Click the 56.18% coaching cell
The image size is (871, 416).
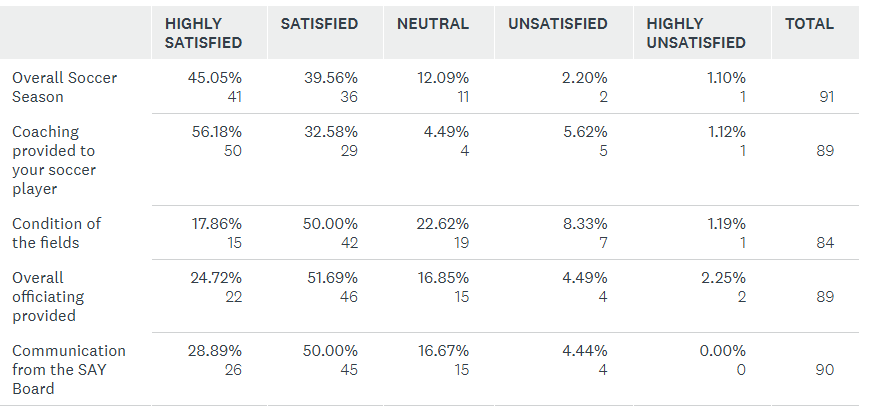tap(214, 132)
